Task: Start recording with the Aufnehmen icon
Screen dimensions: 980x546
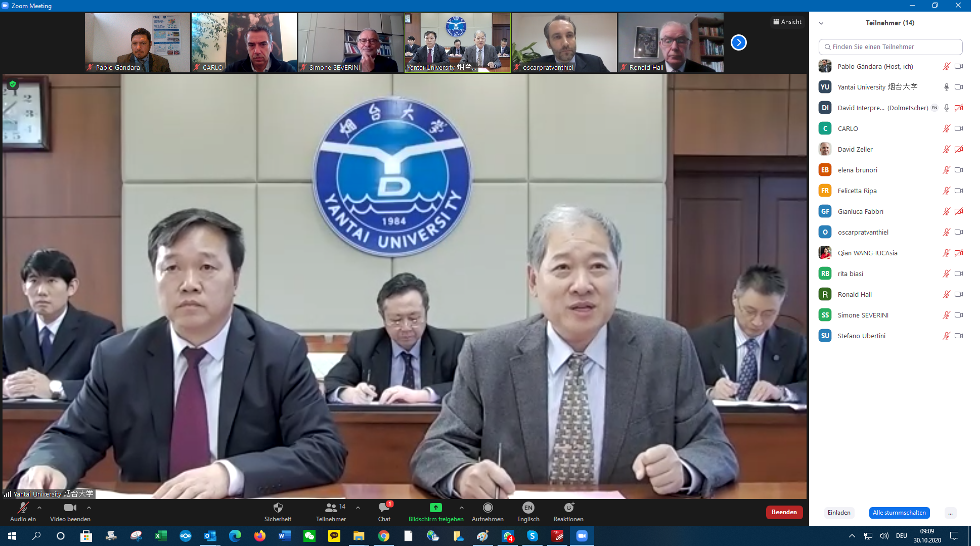Action: [487, 508]
